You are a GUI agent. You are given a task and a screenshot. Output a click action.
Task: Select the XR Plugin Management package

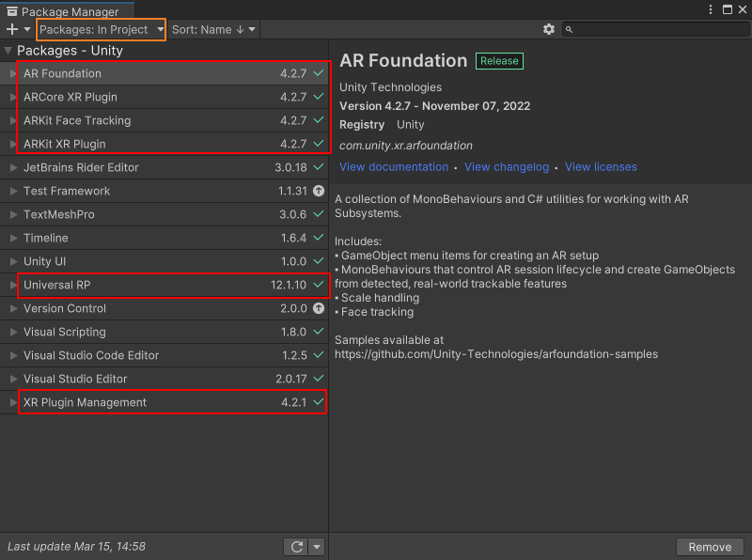pyautogui.click(x=164, y=402)
